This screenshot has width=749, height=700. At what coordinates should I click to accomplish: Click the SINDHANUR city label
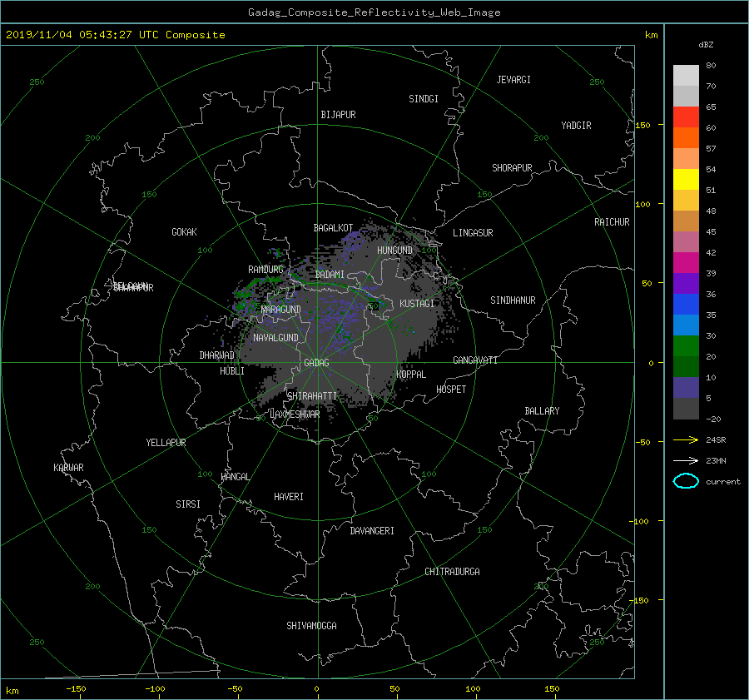click(513, 300)
